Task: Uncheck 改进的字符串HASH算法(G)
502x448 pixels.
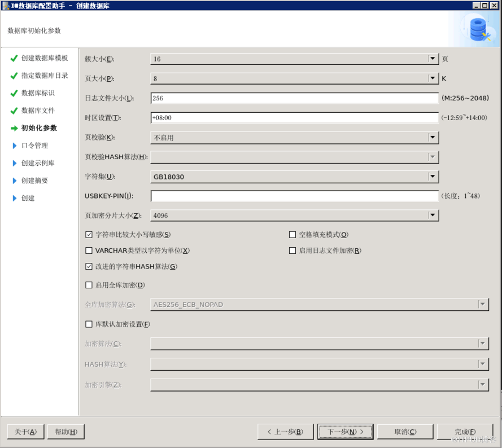Action: (x=89, y=266)
